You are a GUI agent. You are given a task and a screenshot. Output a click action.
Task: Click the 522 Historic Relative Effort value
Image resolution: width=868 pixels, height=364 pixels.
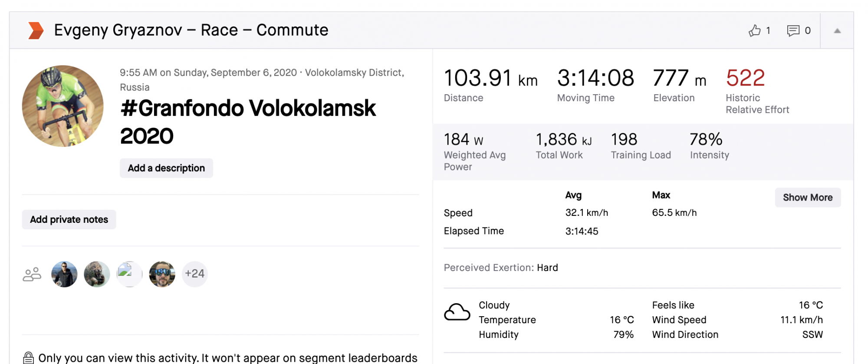coord(745,78)
